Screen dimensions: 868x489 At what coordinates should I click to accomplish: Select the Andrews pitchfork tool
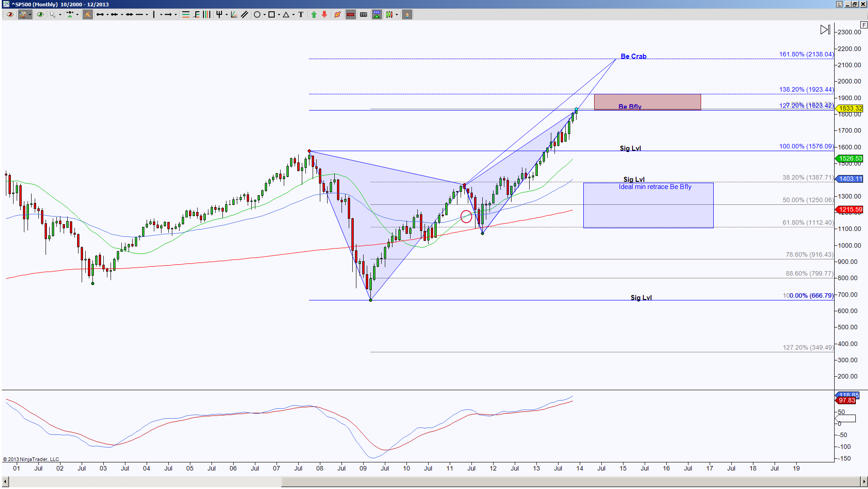(x=219, y=14)
